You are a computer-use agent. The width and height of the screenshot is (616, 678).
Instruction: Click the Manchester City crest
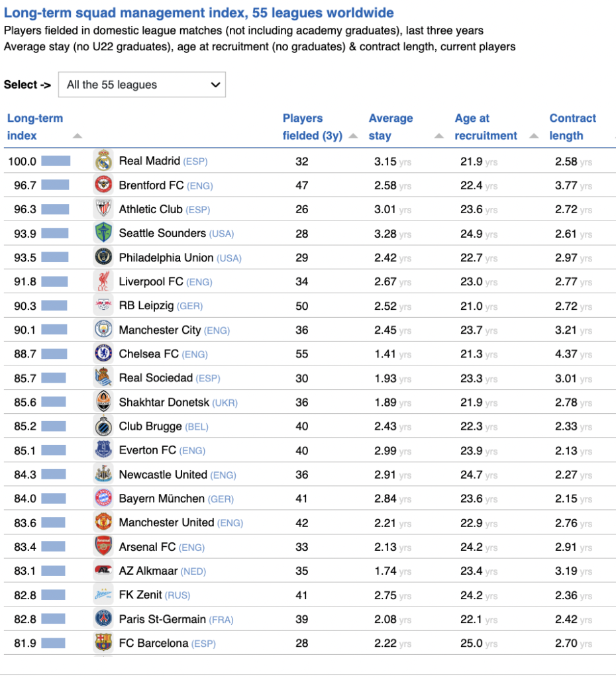coord(103,330)
